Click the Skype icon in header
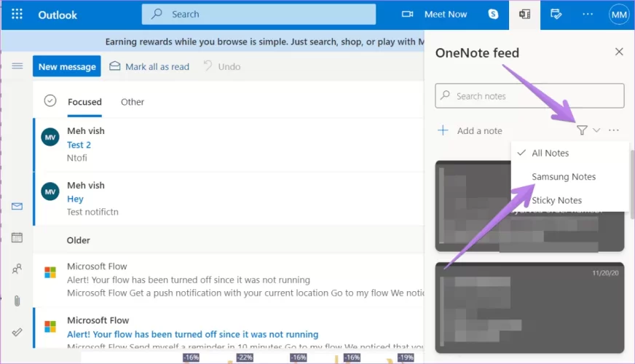The height and width of the screenshot is (364, 635). pyautogui.click(x=494, y=15)
